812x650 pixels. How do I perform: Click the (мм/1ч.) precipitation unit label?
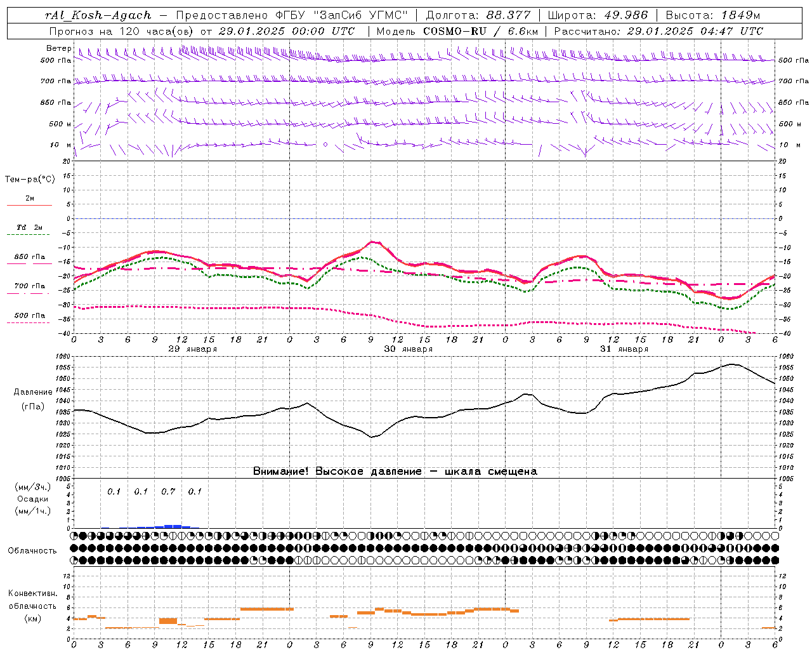[32, 511]
